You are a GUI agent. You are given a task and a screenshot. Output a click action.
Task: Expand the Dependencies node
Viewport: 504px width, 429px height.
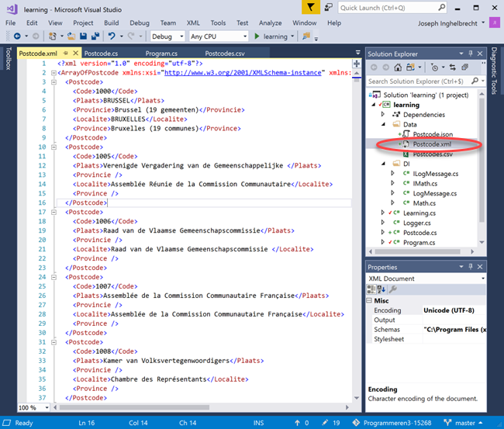click(382, 113)
